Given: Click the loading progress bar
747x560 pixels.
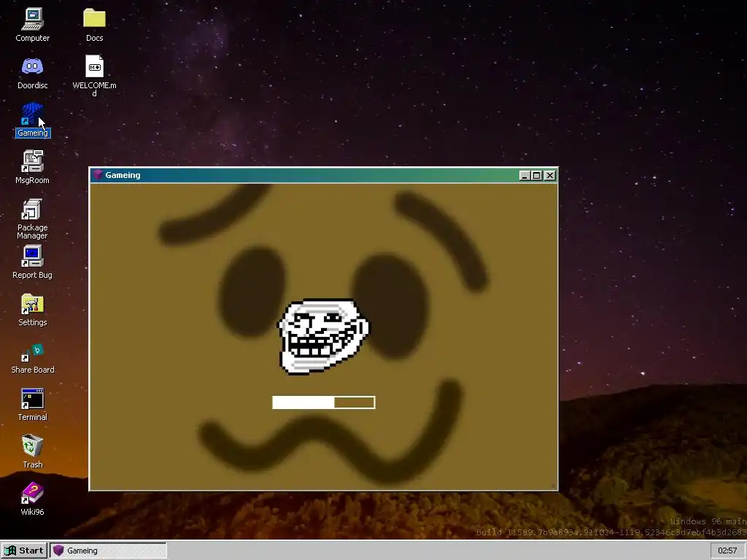Looking at the screenshot, I should (323, 402).
